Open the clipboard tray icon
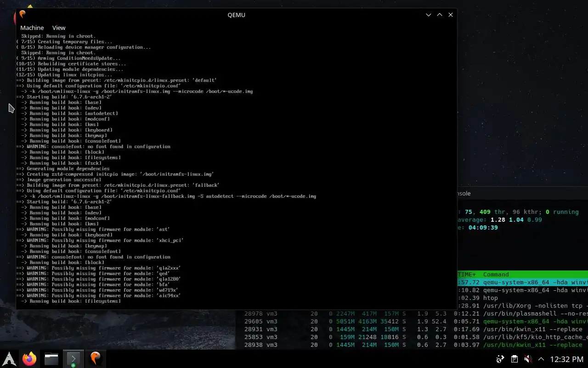 (514, 359)
